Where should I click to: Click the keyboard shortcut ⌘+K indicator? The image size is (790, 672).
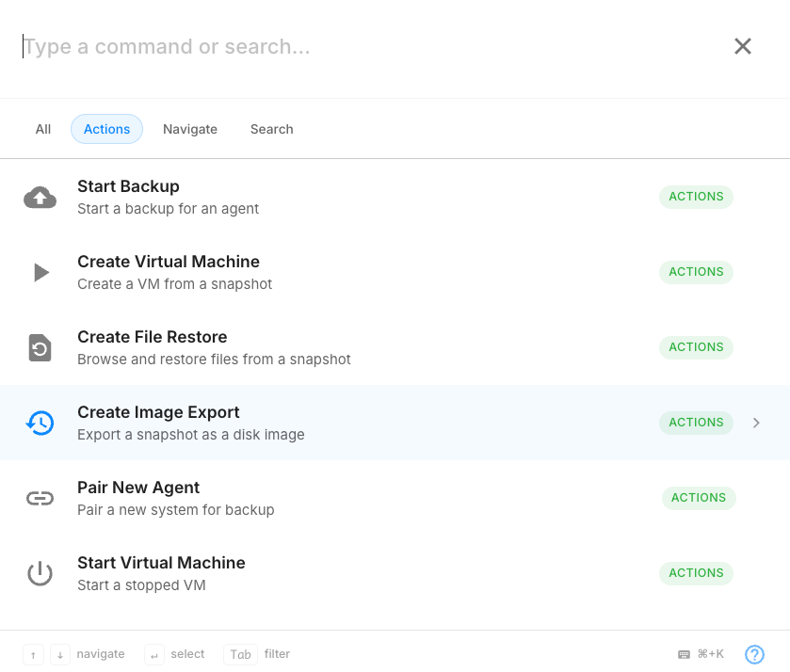point(701,654)
